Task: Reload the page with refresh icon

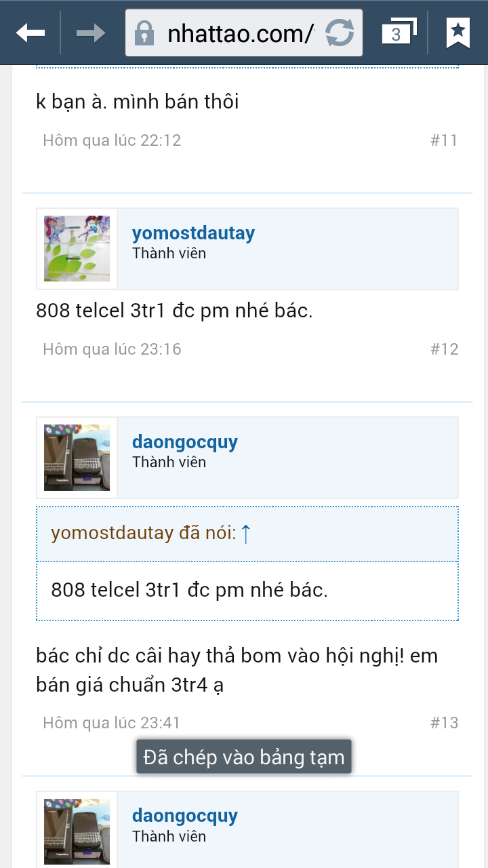Action: coord(340,32)
